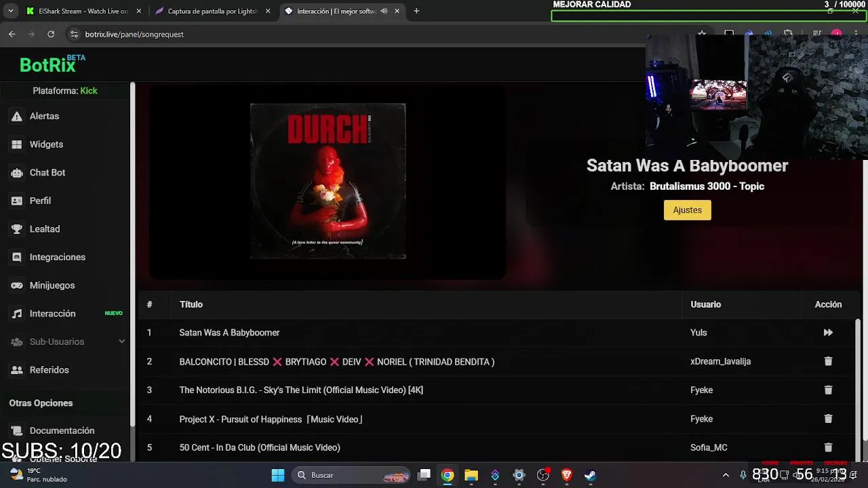Show hidden system tray icons
This screenshot has height=488, width=868.
(726, 475)
